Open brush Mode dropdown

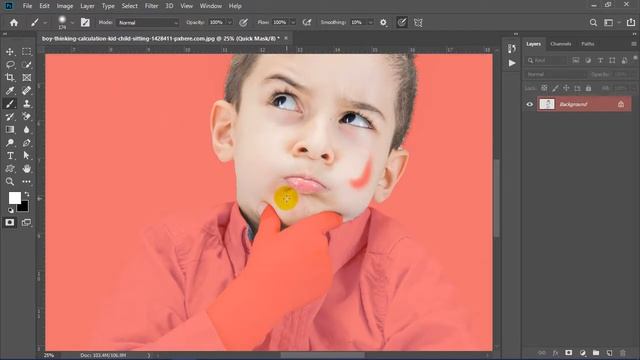pos(148,23)
